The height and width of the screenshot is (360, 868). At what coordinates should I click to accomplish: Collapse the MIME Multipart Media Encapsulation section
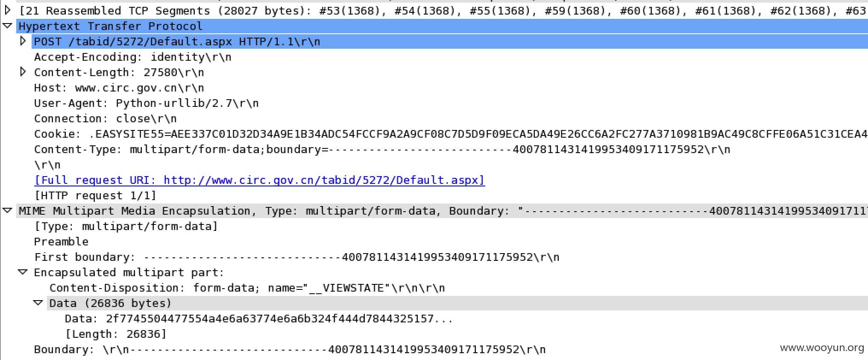(x=8, y=210)
